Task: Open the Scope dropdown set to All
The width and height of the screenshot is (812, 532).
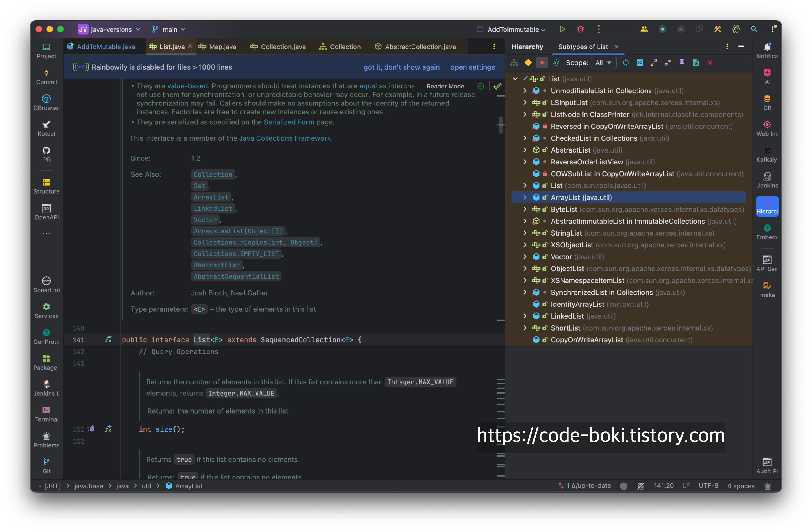Action: click(603, 63)
